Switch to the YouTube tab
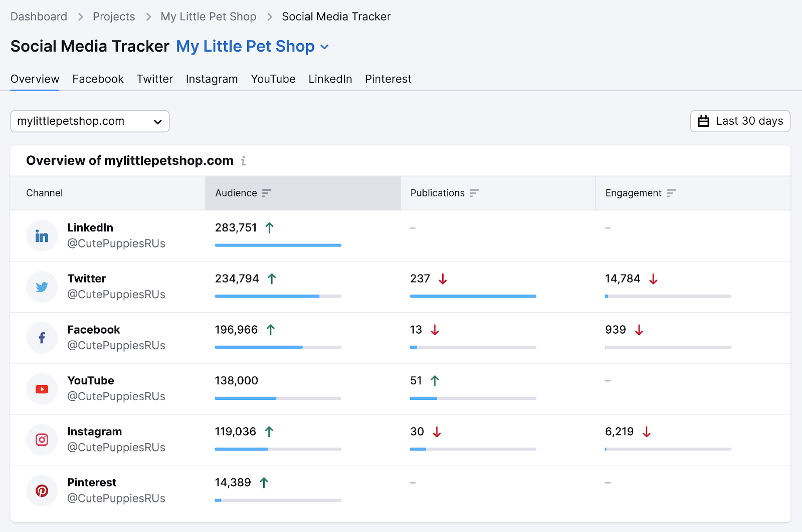This screenshot has width=802, height=532. [x=273, y=79]
